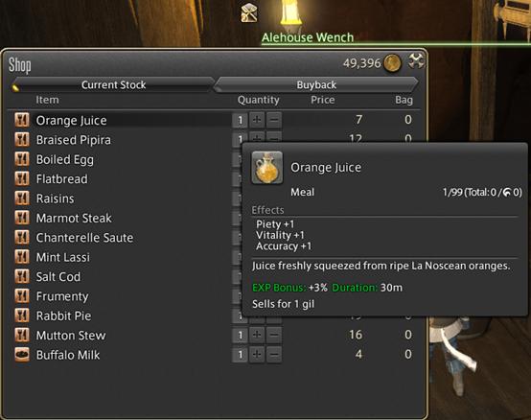This screenshot has height=420, width=531.
Task: Click the Buffalo Milk ingredient icon
Action: click(22, 355)
